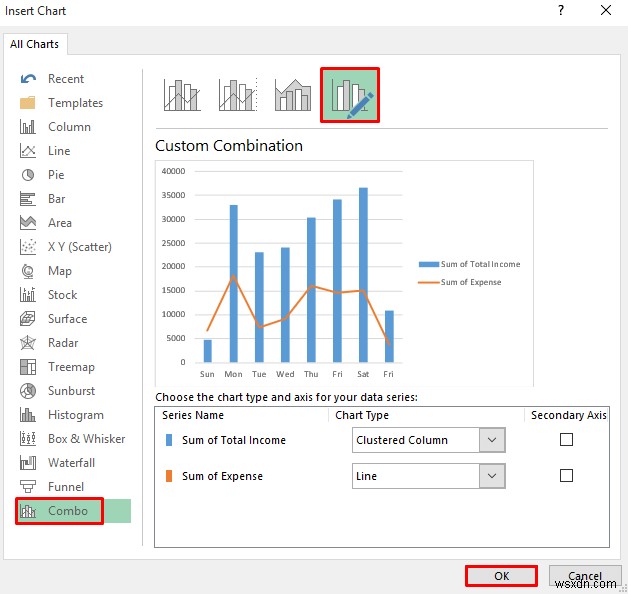
Task: Choose the Box & Whisker category label
Action: (x=87, y=439)
